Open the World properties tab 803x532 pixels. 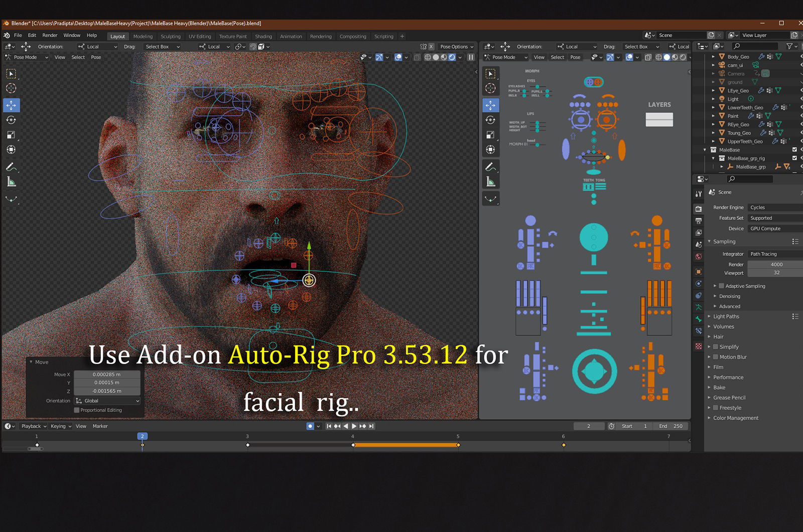pyautogui.click(x=699, y=256)
